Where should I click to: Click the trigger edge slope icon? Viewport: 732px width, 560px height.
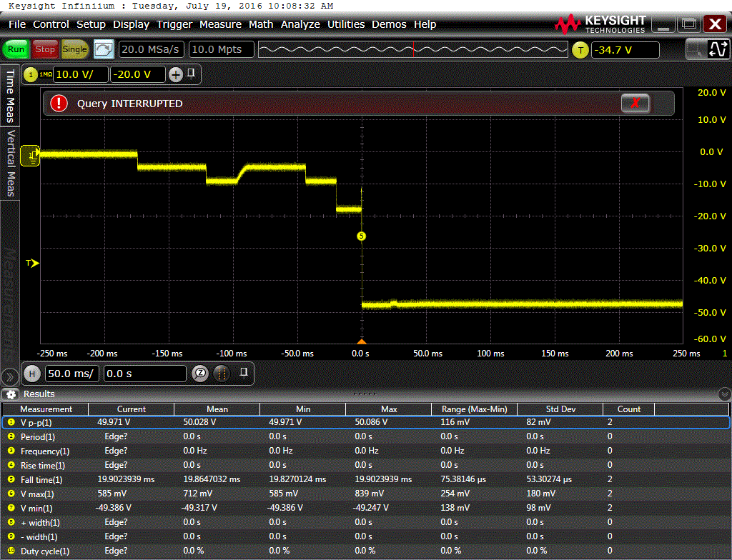tap(718, 49)
